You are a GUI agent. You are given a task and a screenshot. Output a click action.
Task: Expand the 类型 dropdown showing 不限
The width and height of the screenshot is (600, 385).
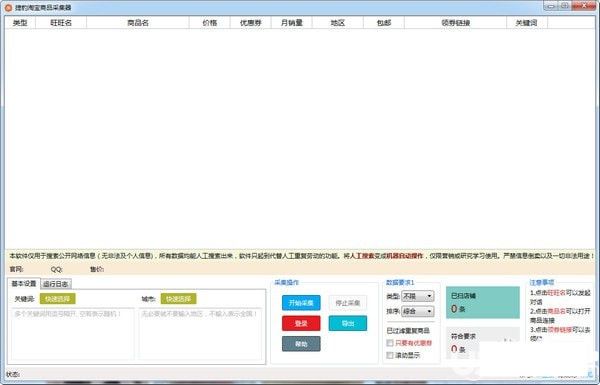[417, 296]
